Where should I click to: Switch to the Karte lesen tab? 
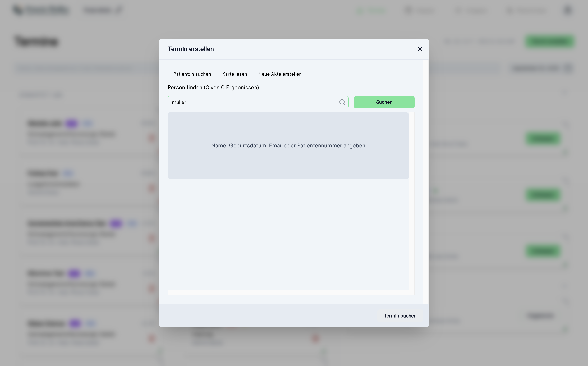pyautogui.click(x=235, y=74)
